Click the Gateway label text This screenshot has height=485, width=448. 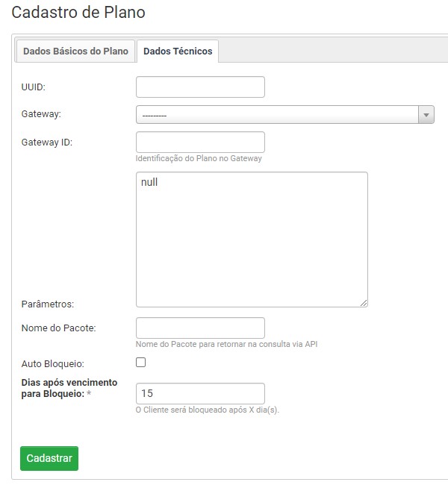coord(41,114)
